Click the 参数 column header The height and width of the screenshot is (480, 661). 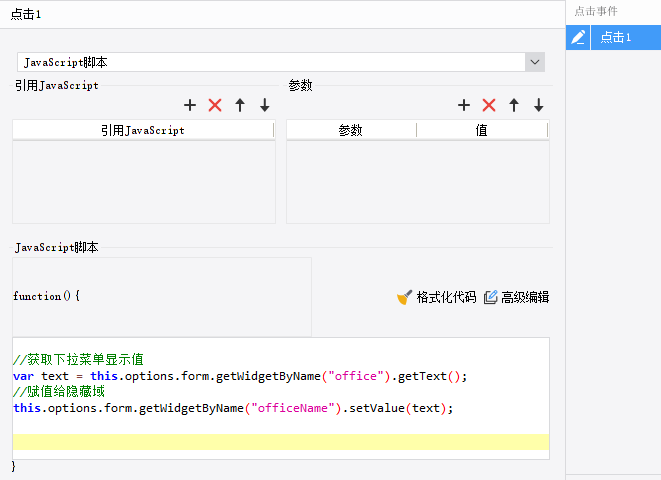[x=351, y=130]
